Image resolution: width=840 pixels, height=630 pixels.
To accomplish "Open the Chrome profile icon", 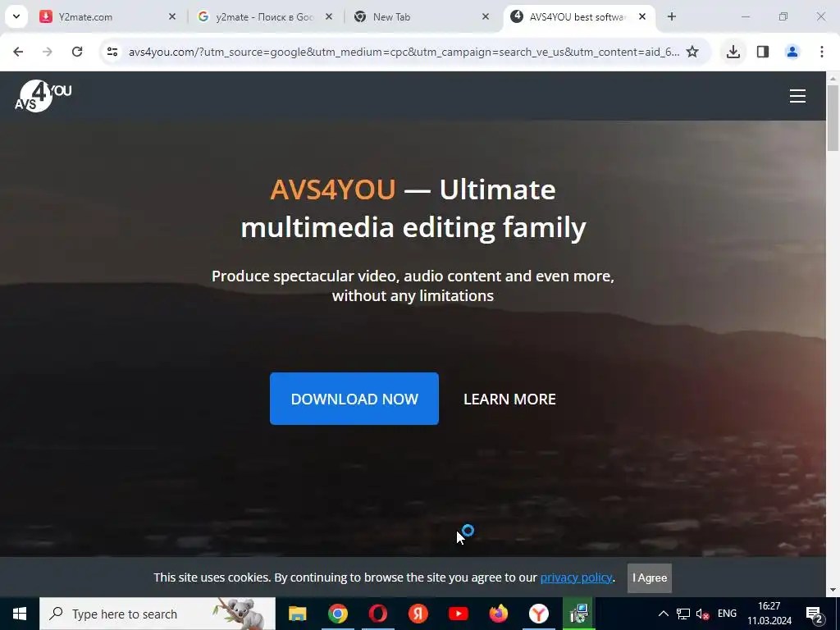I will coord(792,52).
